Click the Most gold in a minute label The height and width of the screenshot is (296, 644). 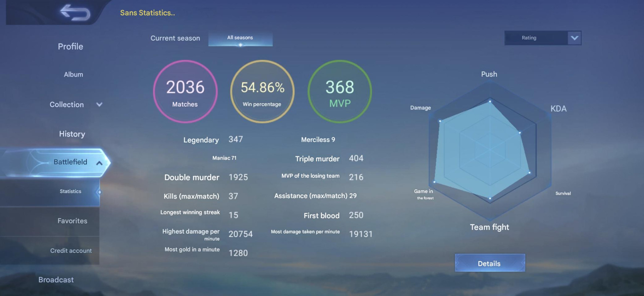(x=192, y=249)
